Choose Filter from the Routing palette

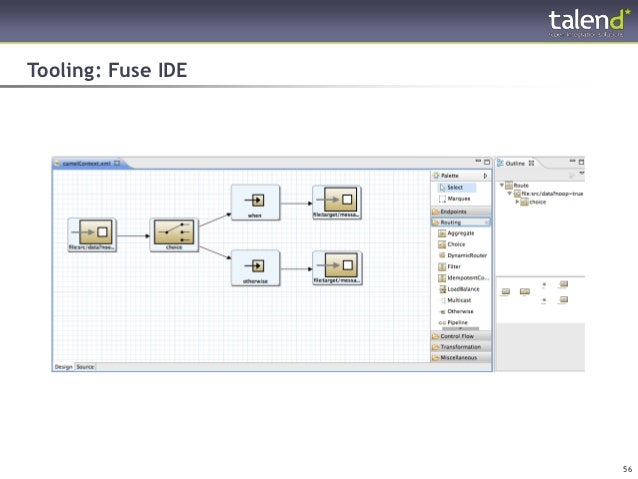coord(449,267)
